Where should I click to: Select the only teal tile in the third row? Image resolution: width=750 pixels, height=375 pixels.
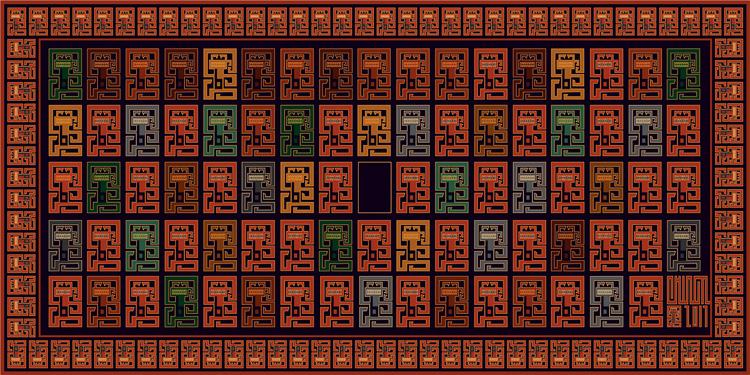(x=452, y=188)
